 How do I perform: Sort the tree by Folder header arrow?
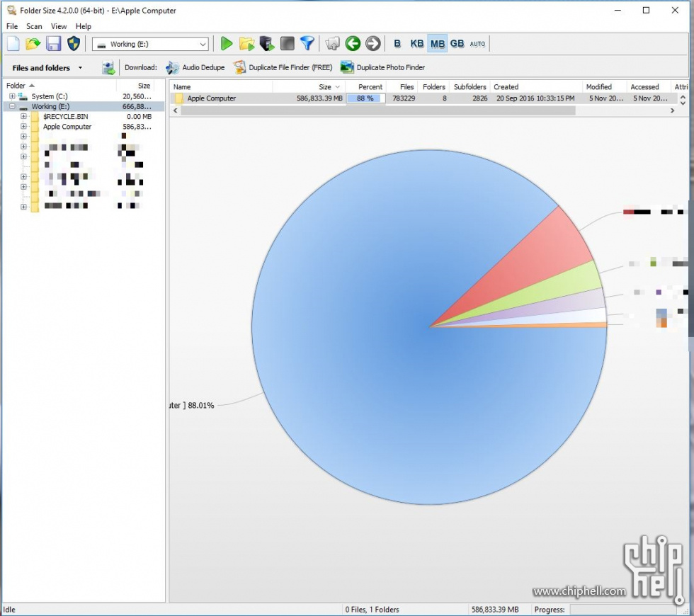[32, 86]
